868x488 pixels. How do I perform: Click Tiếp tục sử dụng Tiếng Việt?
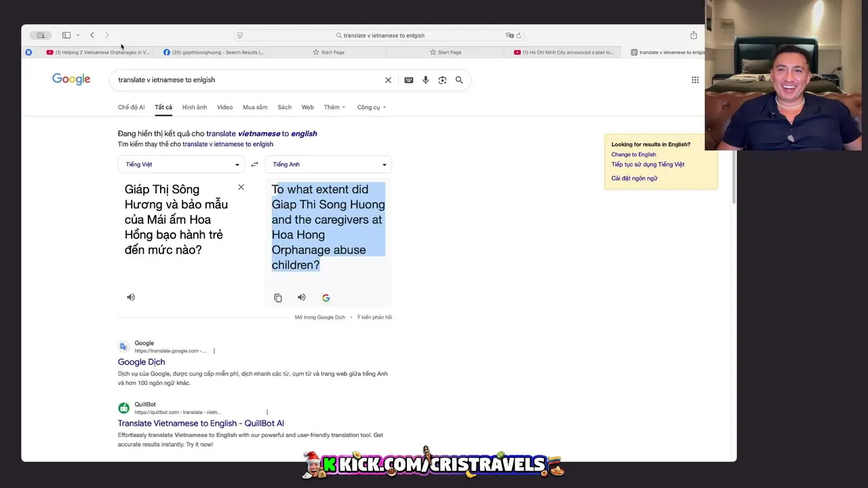coord(648,165)
